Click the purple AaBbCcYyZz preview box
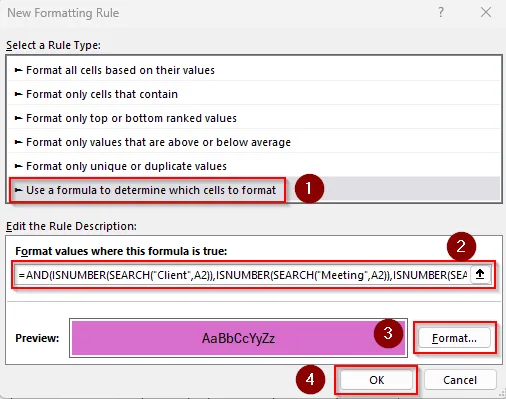The image size is (506, 399). (x=238, y=338)
